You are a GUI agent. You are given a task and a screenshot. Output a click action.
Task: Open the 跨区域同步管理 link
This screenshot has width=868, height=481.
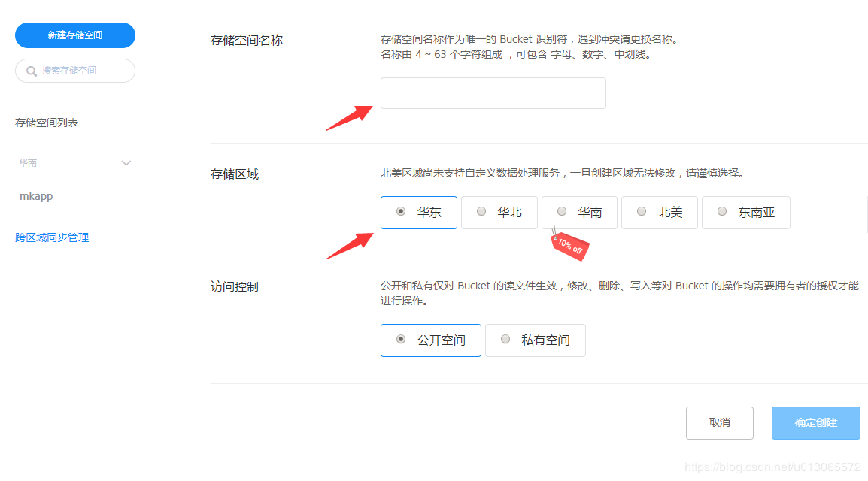pos(52,237)
